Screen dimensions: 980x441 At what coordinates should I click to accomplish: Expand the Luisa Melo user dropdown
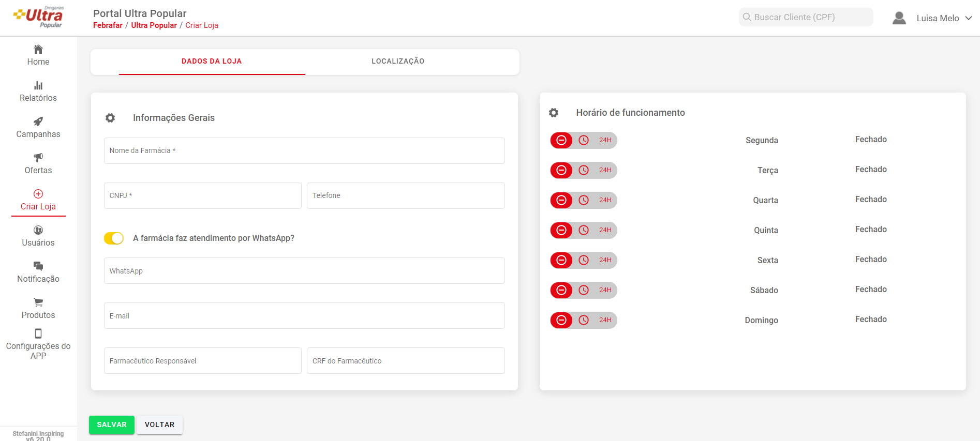[x=968, y=18]
